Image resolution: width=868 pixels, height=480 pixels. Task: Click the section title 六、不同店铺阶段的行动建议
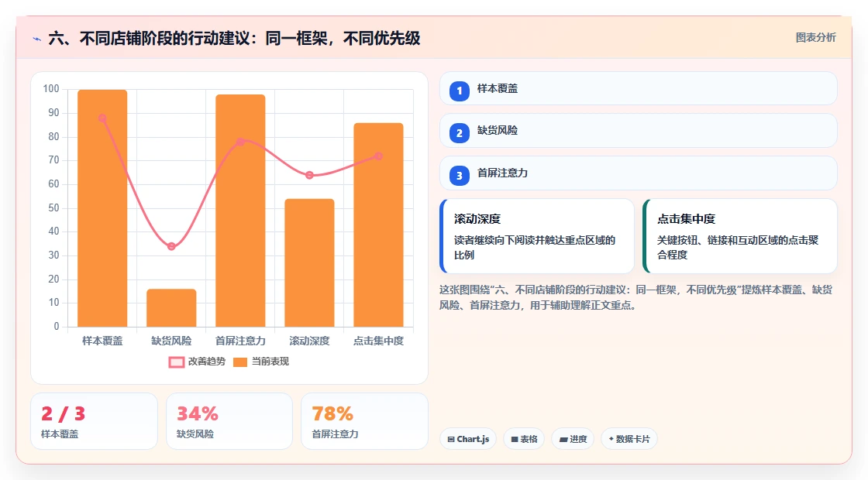coord(234,39)
